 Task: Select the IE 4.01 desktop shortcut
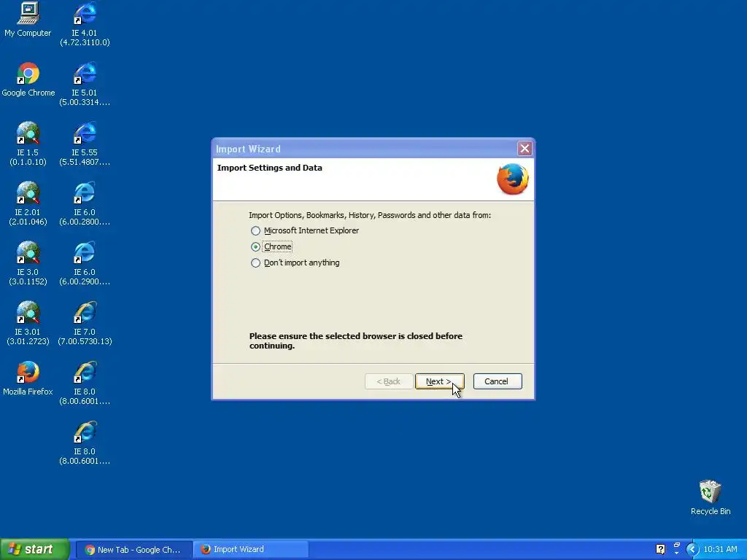[x=85, y=24]
